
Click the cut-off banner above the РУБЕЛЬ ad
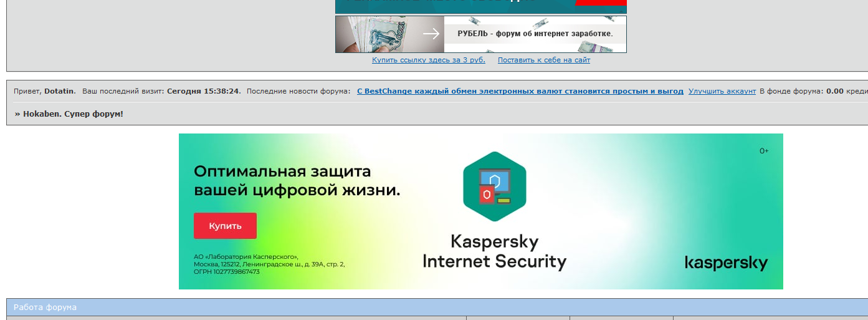click(x=480, y=6)
